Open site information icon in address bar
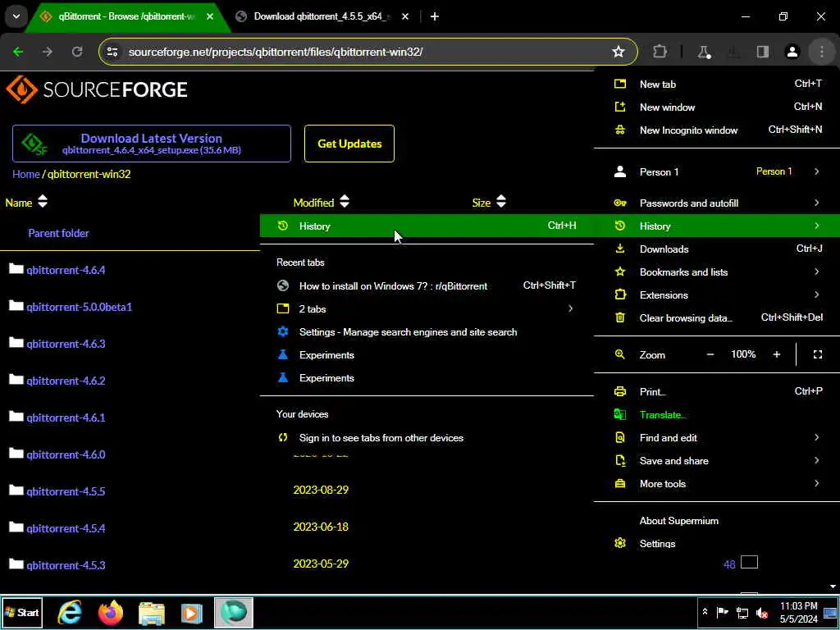This screenshot has width=840, height=630. [x=112, y=52]
